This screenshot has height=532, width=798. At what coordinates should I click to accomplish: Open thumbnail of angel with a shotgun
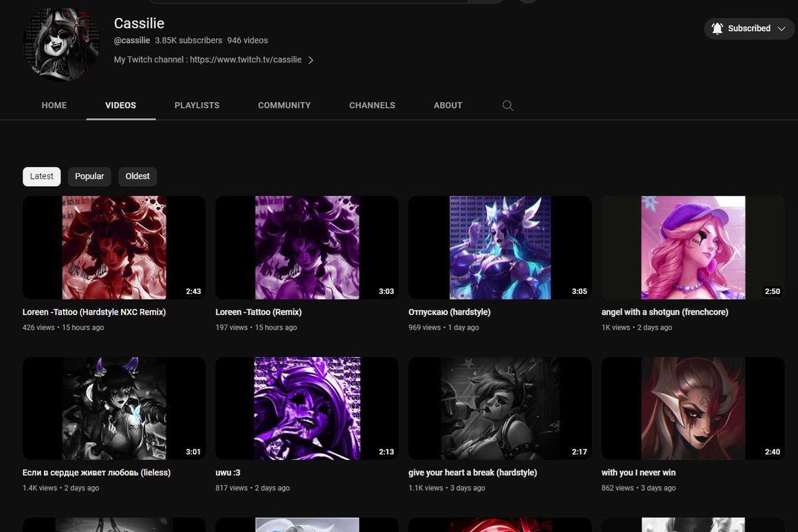(x=693, y=247)
